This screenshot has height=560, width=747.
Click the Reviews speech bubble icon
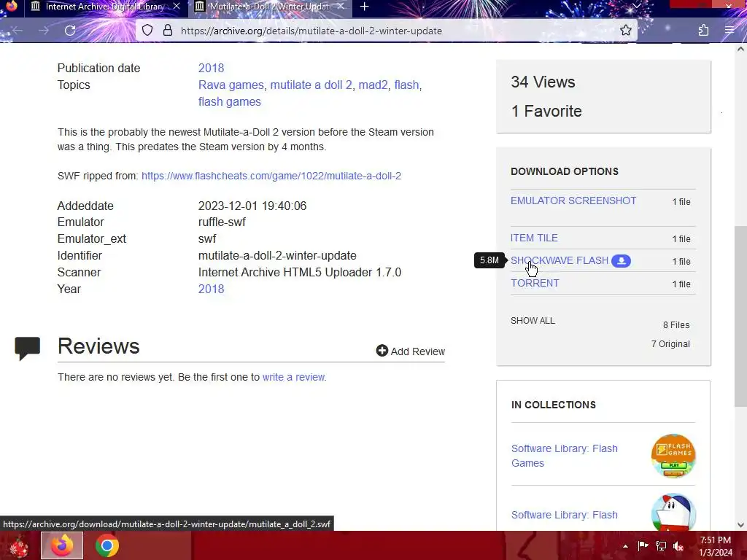pyautogui.click(x=27, y=348)
